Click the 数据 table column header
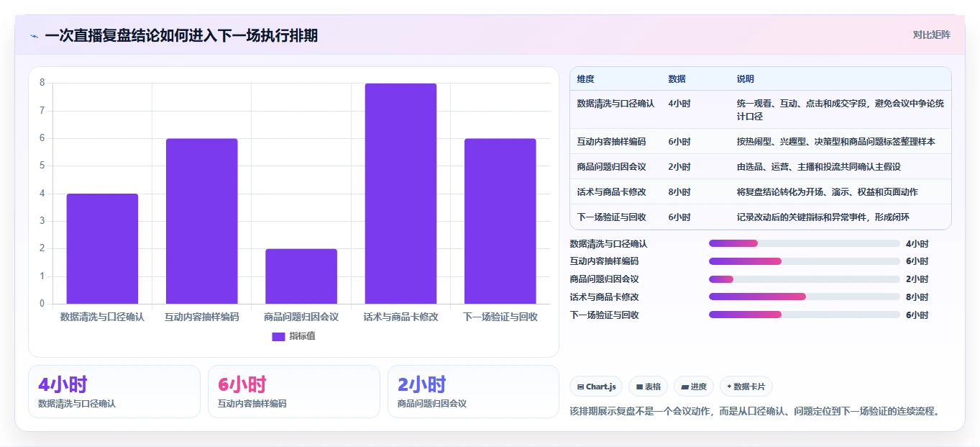980x447 pixels. [677, 79]
